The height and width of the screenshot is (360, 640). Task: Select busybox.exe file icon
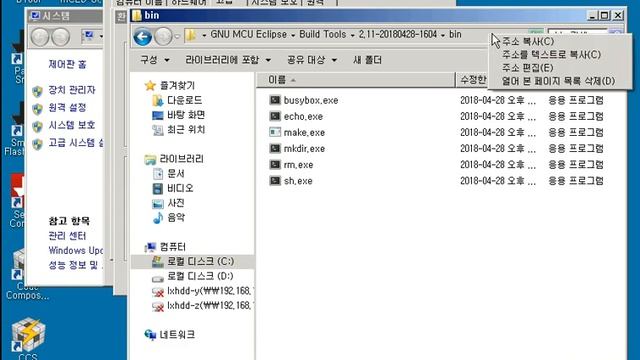(275, 100)
